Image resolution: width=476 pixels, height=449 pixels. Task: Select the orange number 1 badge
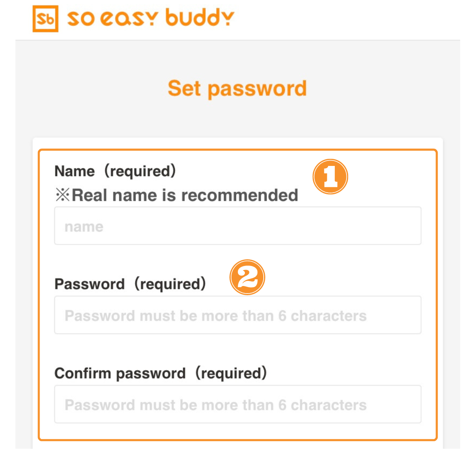[x=330, y=177]
